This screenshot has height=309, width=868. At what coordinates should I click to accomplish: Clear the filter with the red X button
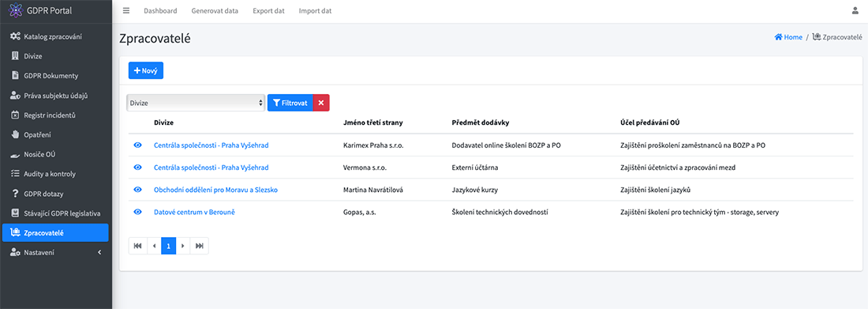click(x=321, y=103)
